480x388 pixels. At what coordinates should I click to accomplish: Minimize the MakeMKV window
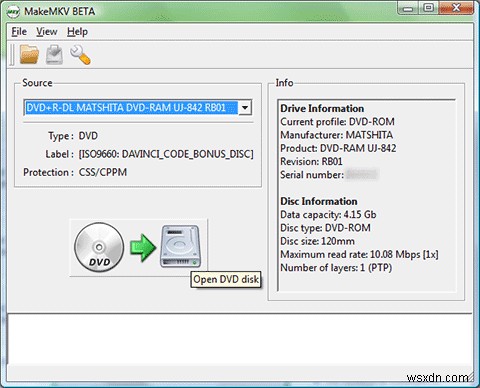coord(408,9)
